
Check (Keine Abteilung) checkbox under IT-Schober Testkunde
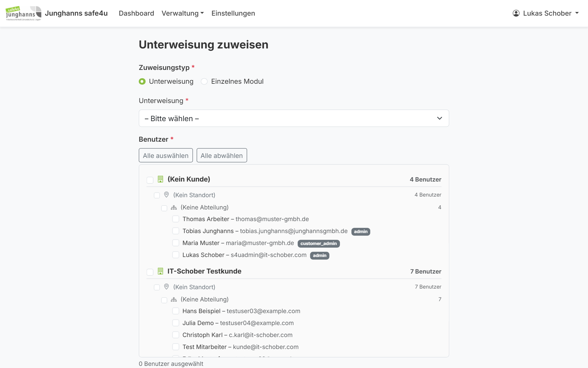[164, 300]
